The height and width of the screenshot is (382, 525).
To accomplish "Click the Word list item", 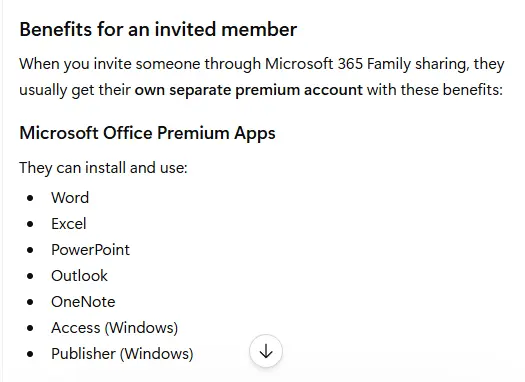I will 70,198.
